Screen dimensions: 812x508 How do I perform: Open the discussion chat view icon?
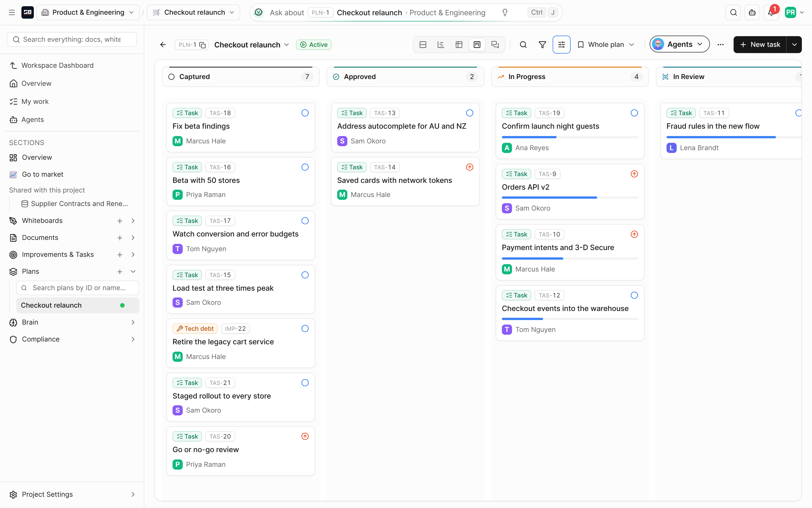pos(495,45)
